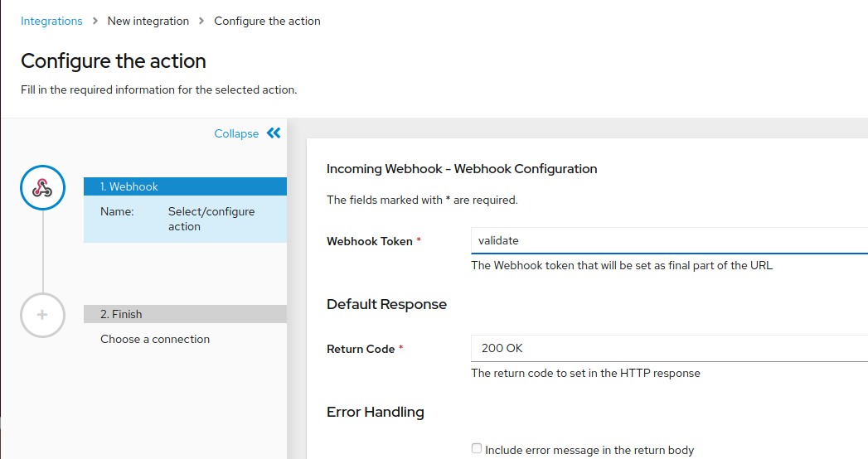Go to Integrations via breadcrumb link

[x=51, y=21]
